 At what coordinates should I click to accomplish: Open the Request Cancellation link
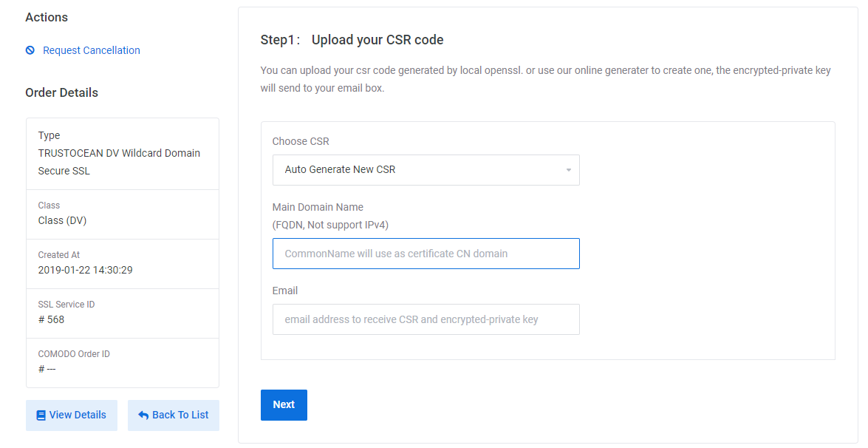[92, 50]
